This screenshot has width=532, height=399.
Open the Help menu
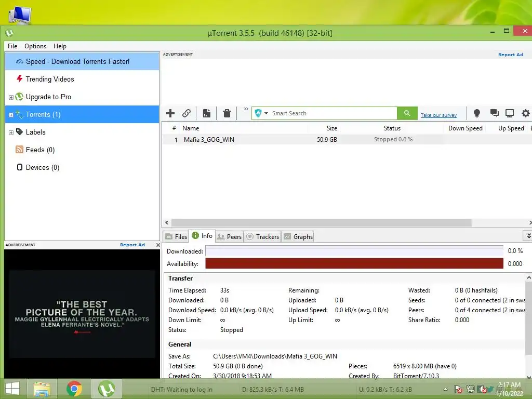[60, 46]
